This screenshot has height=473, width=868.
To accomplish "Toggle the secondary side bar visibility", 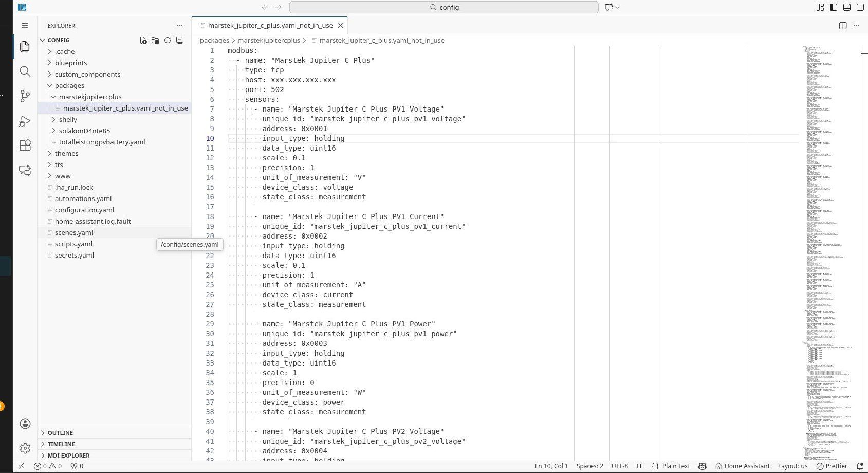I will tap(860, 7).
